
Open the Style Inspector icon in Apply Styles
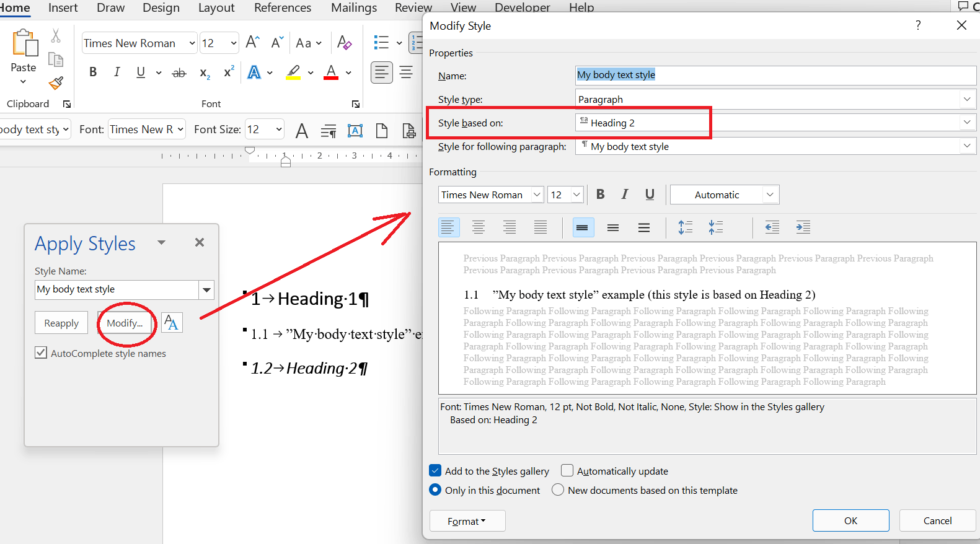click(x=172, y=323)
